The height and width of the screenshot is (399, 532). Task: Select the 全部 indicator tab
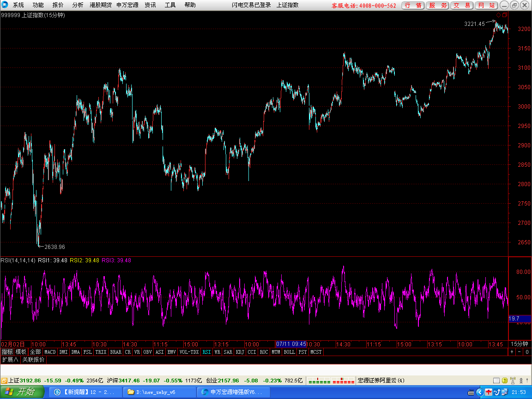pos(35,352)
